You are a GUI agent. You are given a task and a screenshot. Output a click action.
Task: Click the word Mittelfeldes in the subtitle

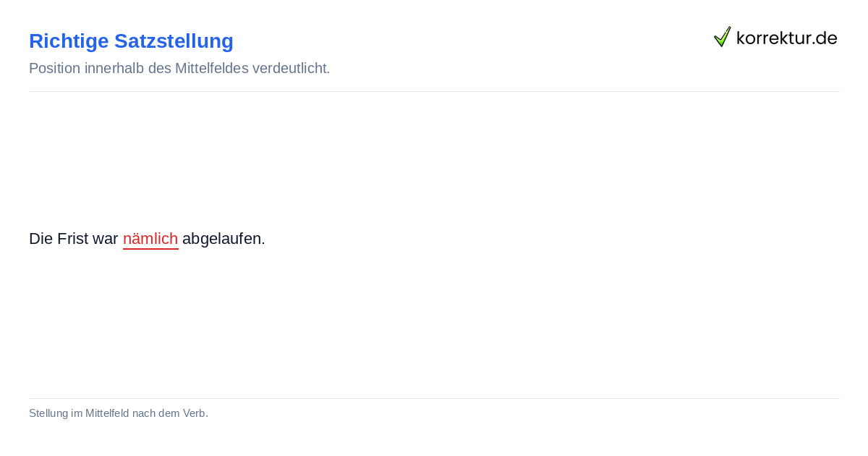coord(211,69)
